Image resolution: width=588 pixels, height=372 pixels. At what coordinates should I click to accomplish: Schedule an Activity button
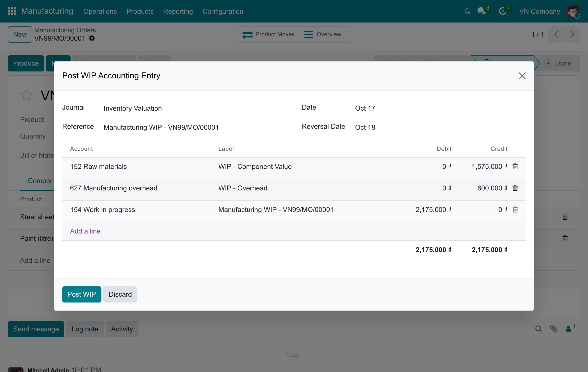122,329
